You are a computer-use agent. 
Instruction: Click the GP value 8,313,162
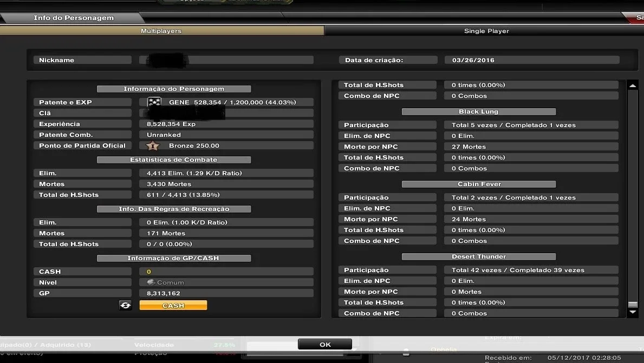[226, 293]
